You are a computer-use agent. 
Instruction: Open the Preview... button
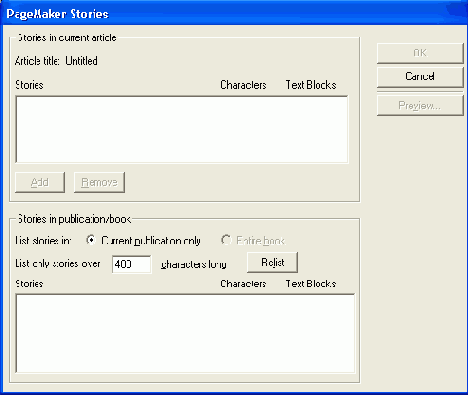(x=420, y=106)
